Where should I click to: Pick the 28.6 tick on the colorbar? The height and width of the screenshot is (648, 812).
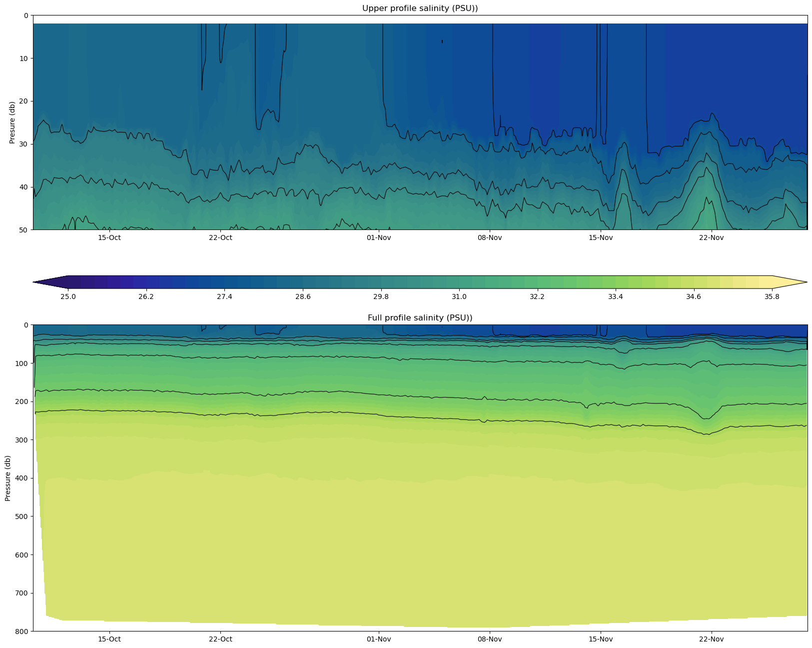[x=302, y=297]
